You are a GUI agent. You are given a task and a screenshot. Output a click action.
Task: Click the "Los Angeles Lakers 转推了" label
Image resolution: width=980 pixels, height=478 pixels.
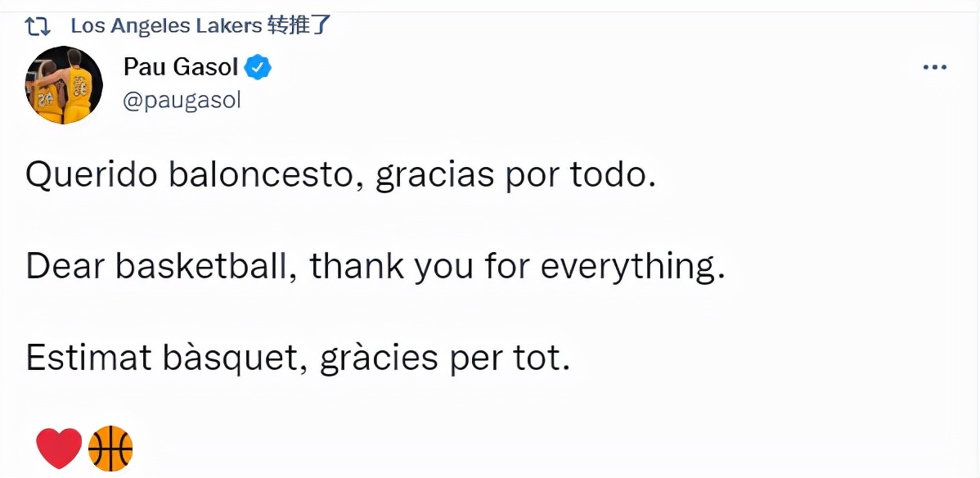coord(199,25)
